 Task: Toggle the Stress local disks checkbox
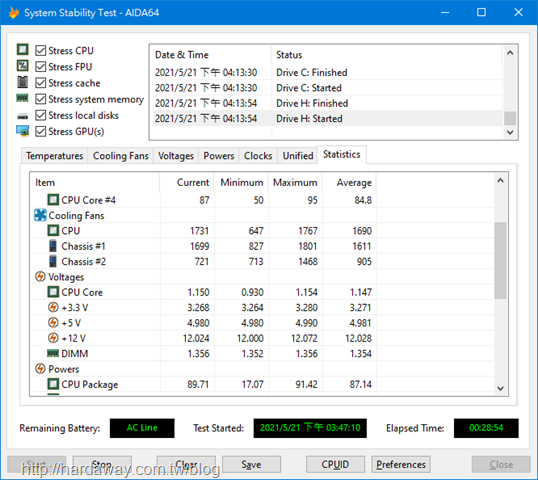coord(40,115)
